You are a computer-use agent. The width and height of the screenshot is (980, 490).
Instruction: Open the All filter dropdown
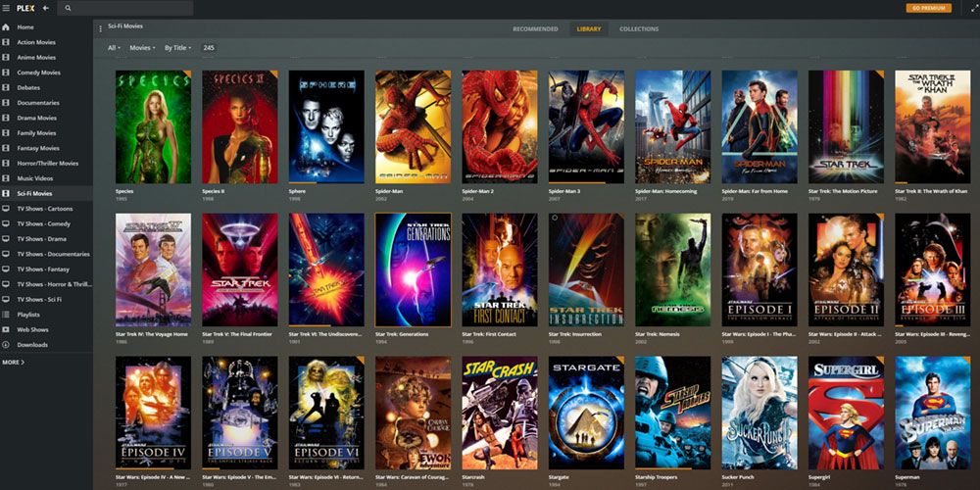[x=114, y=48]
